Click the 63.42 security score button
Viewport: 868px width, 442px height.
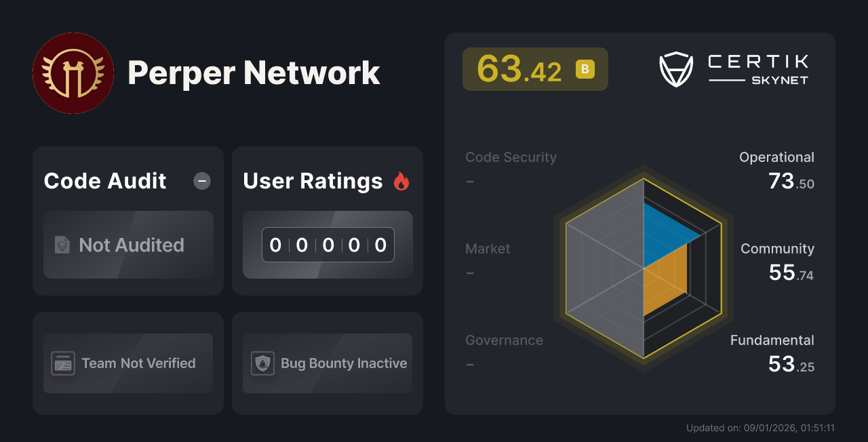point(535,68)
